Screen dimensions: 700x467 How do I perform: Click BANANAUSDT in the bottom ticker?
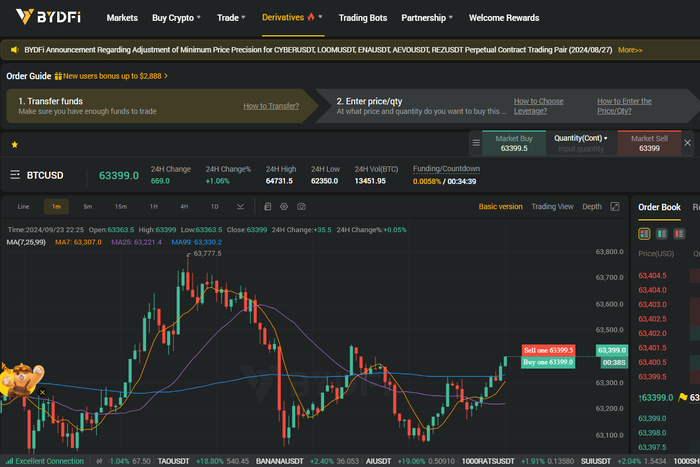[279, 461]
